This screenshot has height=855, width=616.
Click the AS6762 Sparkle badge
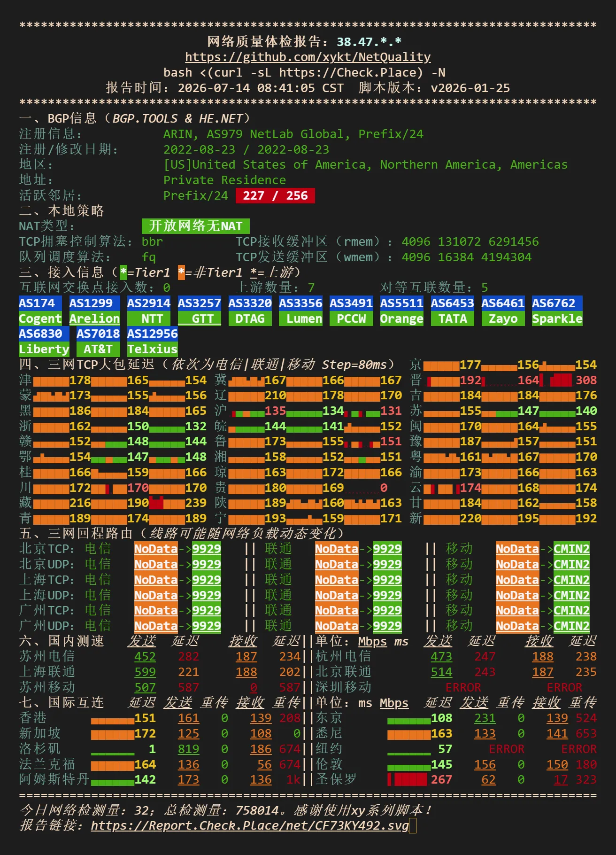point(557,311)
